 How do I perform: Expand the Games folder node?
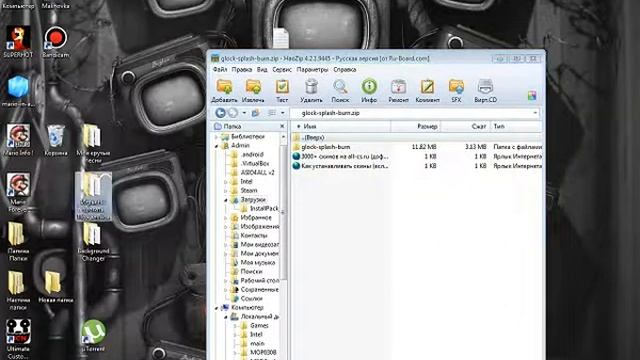point(235,326)
